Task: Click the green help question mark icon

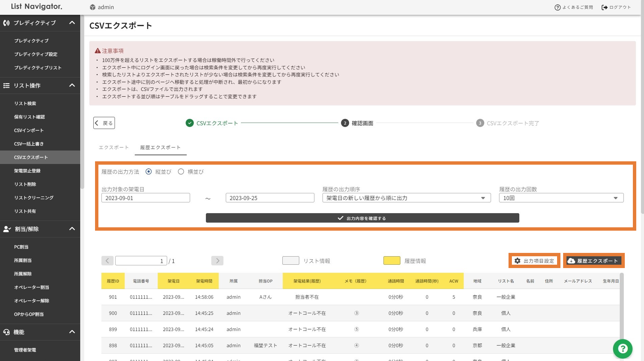Action: (622, 349)
